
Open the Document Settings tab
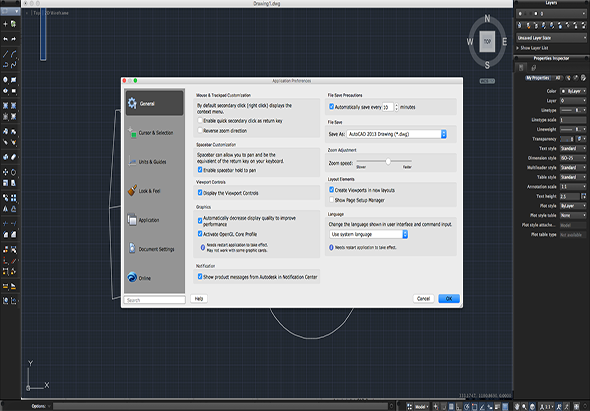pos(155,249)
